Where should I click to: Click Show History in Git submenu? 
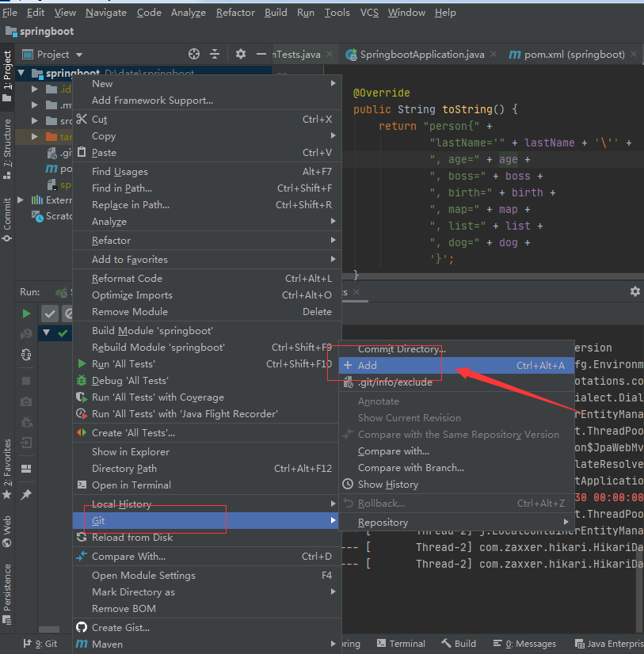tap(456, 485)
